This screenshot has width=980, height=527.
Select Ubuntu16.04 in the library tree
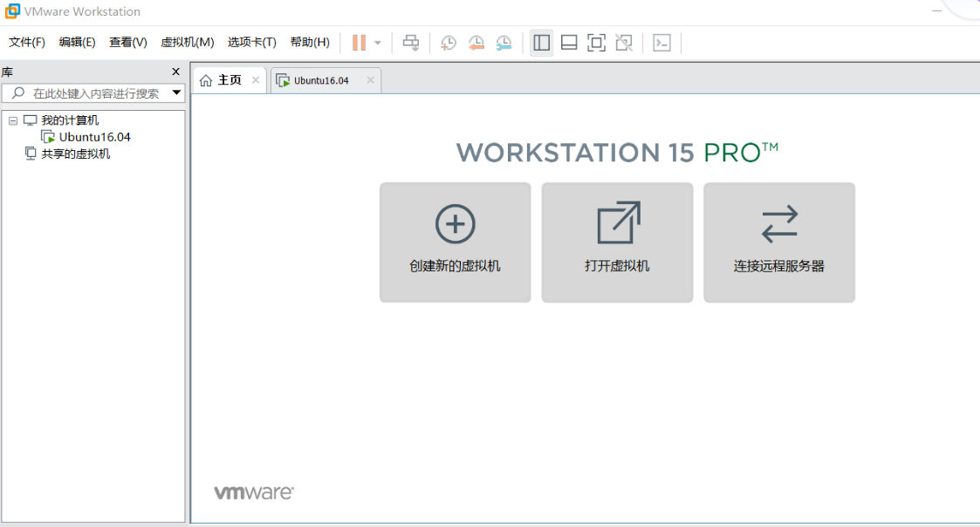pyautogui.click(x=94, y=137)
